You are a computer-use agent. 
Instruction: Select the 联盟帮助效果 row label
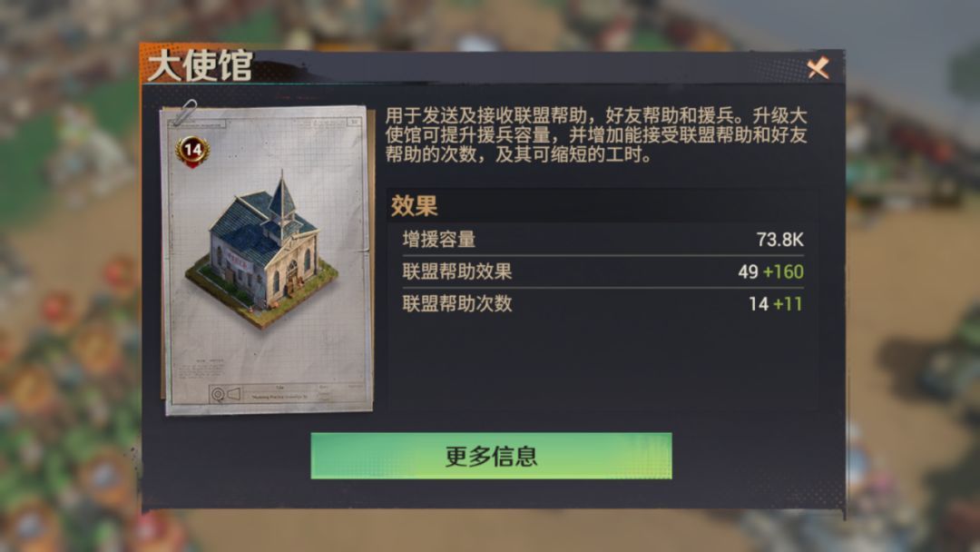click(x=456, y=271)
